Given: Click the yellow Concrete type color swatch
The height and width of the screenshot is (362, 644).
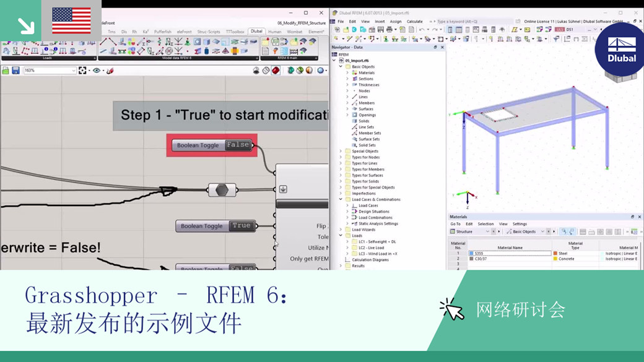Looking at the screenshot, I should [555, 259].
